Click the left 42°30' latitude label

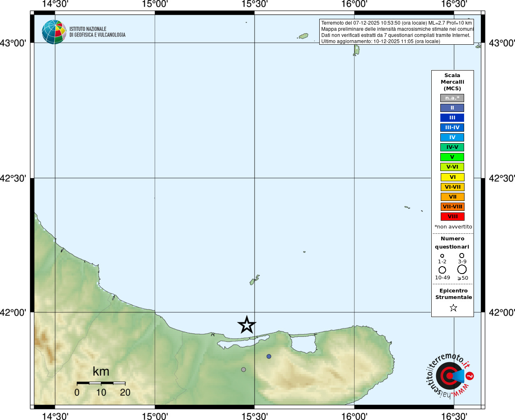tap(13, 178)
